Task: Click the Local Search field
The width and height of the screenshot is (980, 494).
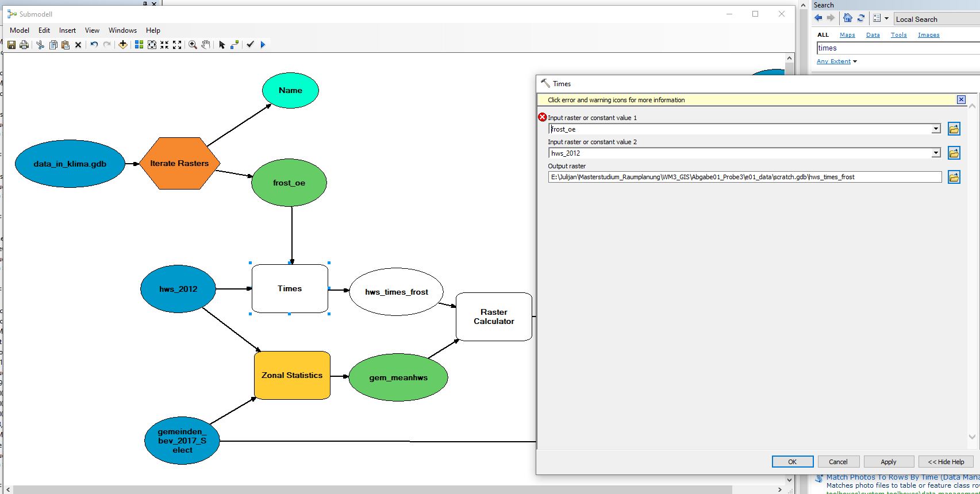Action: tap(937, 19)
